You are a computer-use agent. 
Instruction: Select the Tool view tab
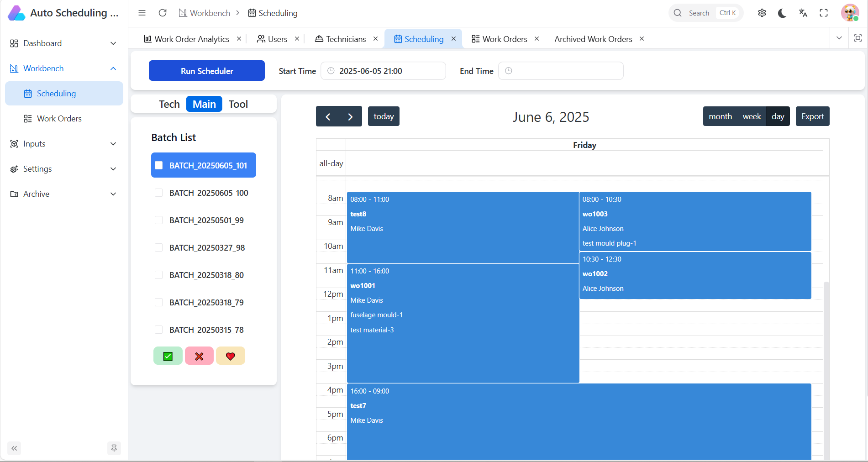238,104
